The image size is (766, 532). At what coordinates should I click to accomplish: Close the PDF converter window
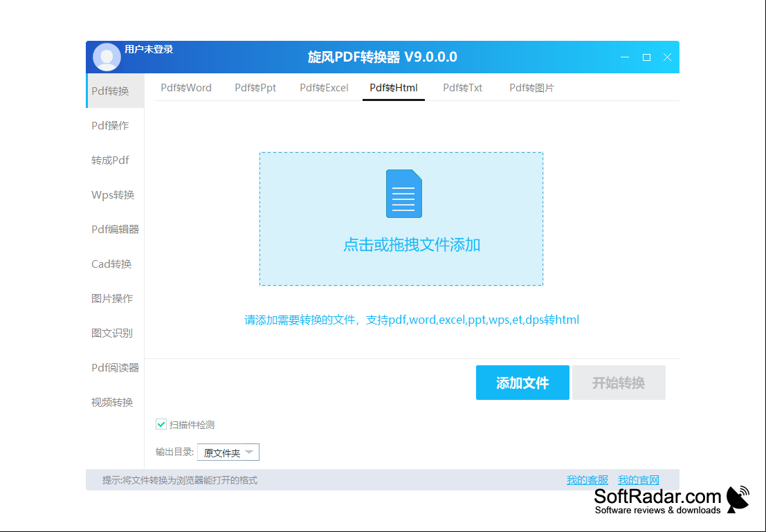(x=667, y=57)
